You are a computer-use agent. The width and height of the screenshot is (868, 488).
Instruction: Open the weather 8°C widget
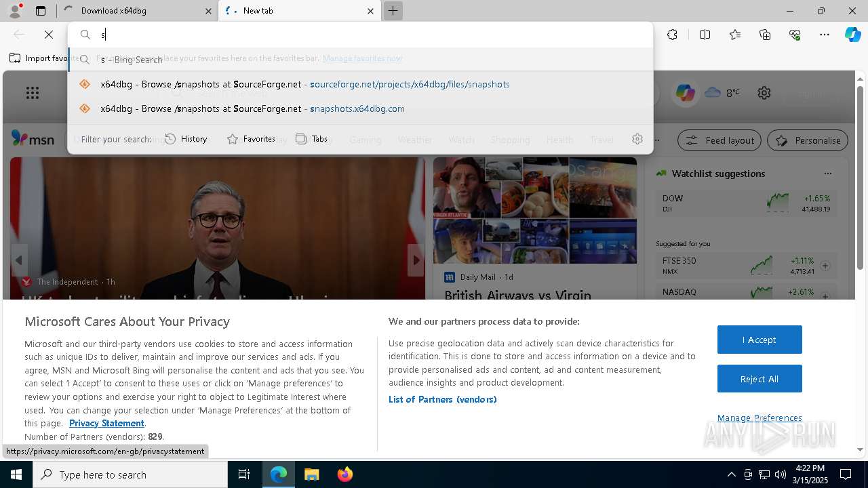tap(723, 92)
